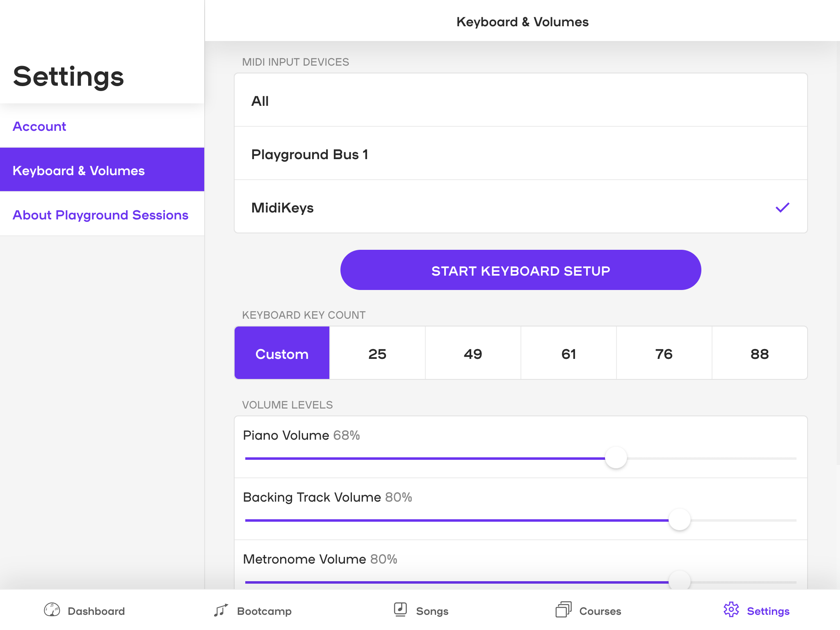
Task: Set keyboard key count to 61
Action: (x=568, y=353)
